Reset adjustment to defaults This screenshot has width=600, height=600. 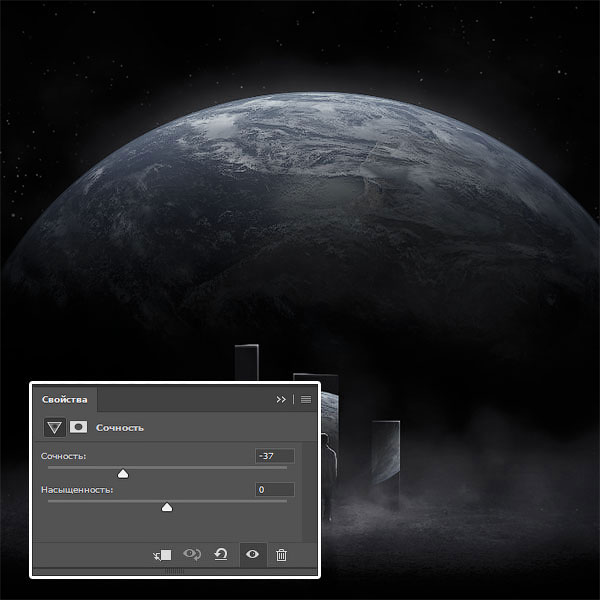(221, 554)
